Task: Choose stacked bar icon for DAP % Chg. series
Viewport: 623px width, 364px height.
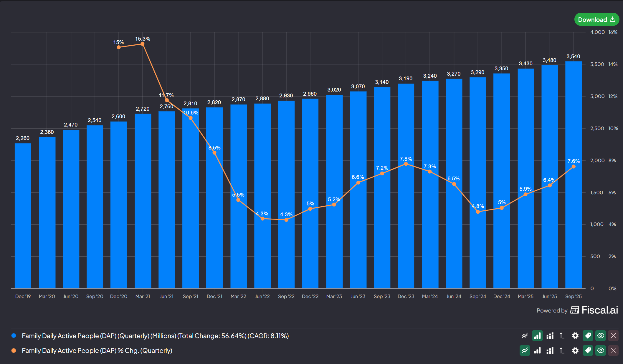Action: [550, 350]
